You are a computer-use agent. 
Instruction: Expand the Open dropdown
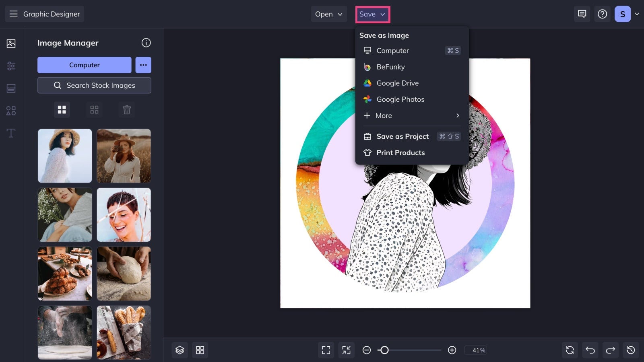coord(328,14)
